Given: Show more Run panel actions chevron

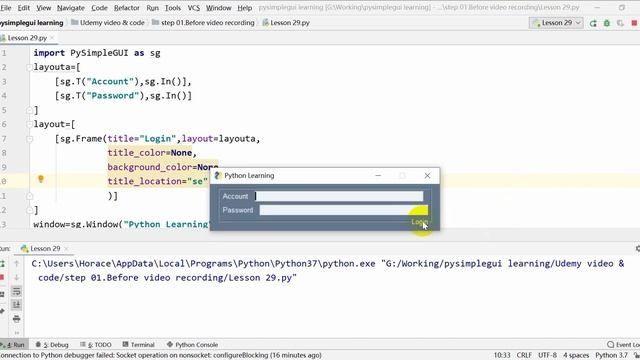Looking at the screenshot, I should [x=17, y=332].
